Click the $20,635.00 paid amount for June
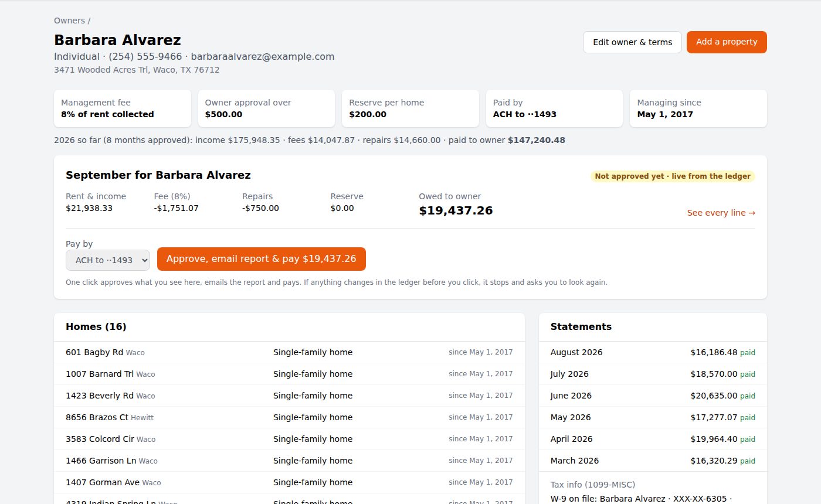821x504 pixels. click(x=714, y=396)
